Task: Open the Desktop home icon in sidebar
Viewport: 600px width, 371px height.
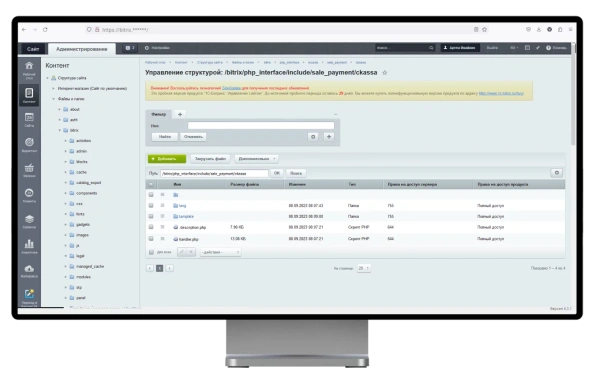Action: 29,66
